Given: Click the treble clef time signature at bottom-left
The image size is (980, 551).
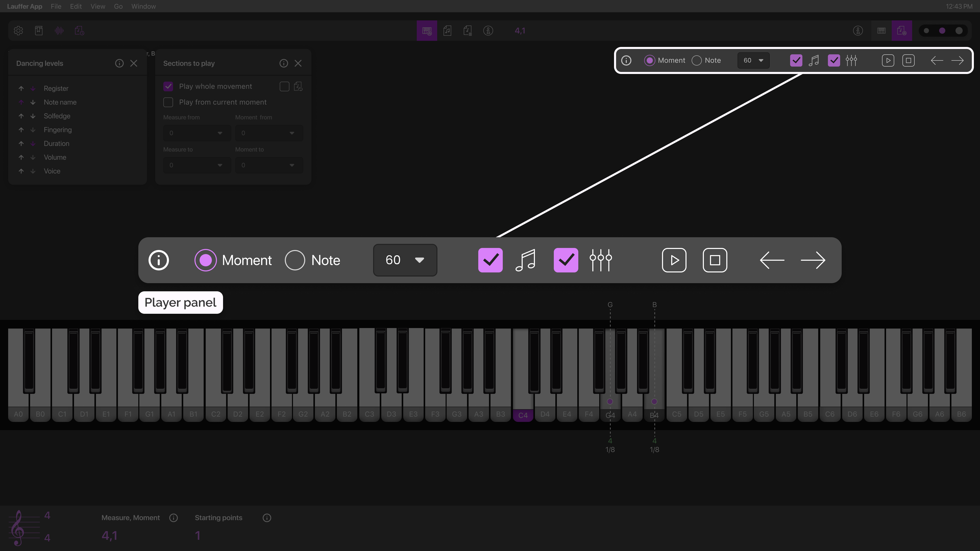Looking at the screenshot, I should 30,528.
